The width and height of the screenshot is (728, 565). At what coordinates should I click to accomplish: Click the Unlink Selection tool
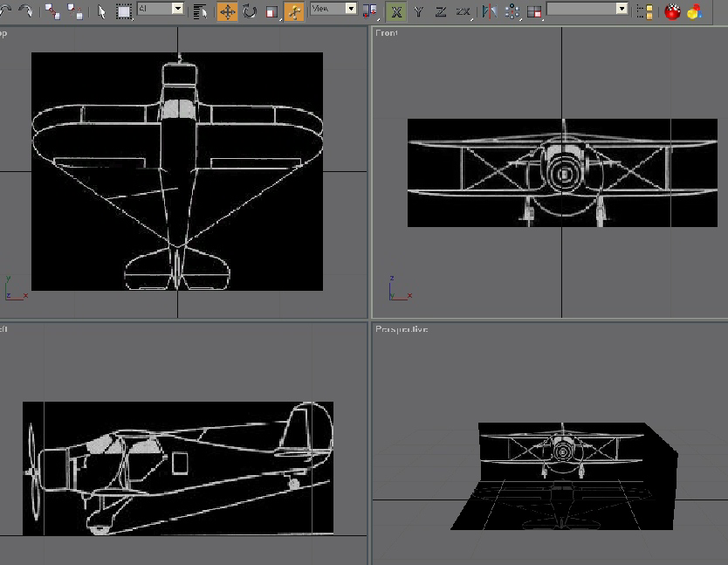coord(76,11)
